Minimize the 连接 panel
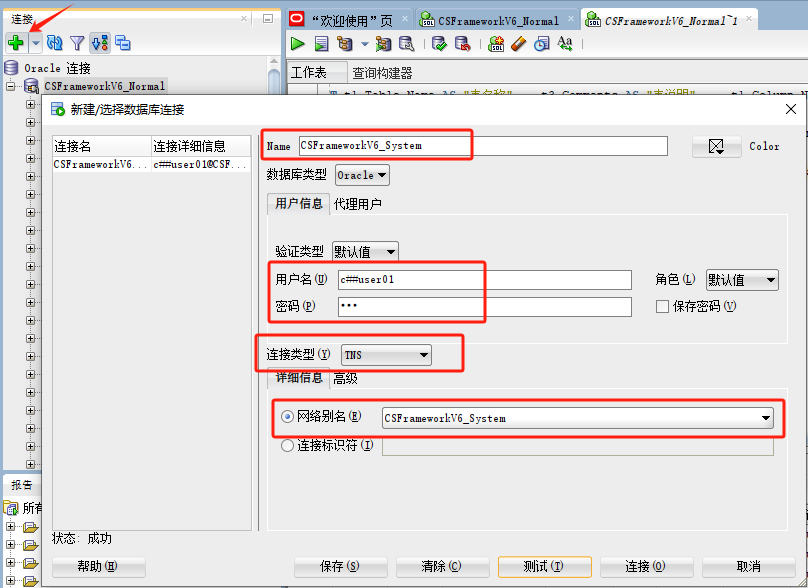The height and width of the screenshot is (588, 808). click(268, 19)
